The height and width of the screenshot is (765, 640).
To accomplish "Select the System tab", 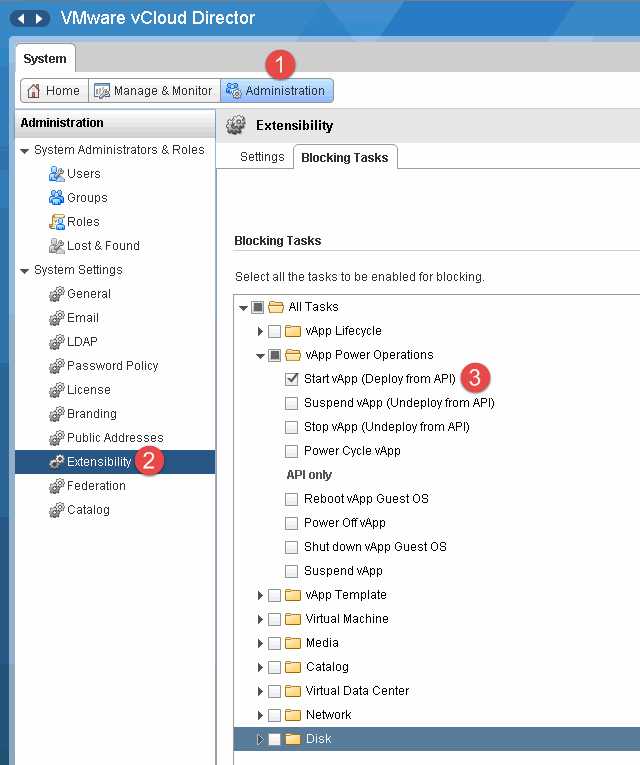I will point(45,59).
